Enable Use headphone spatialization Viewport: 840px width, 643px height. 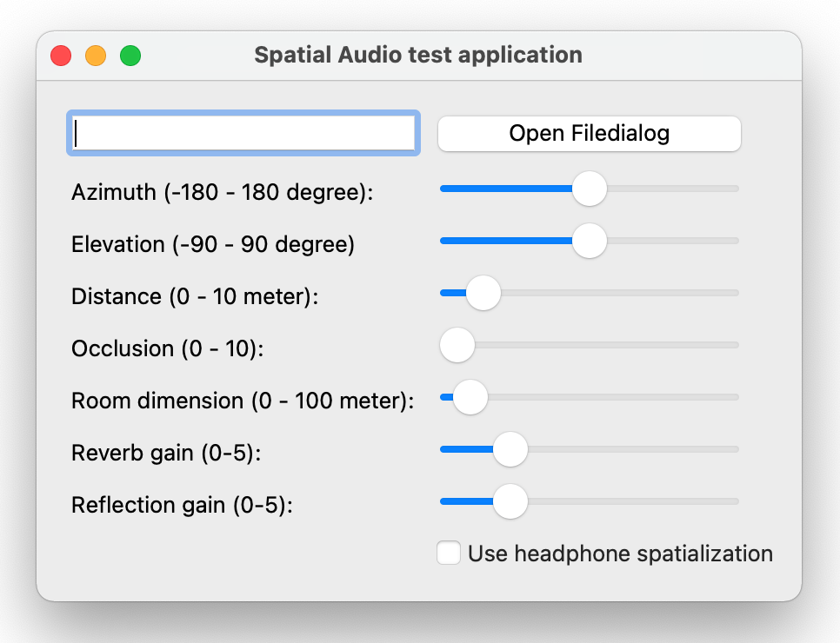click(449, 553)
